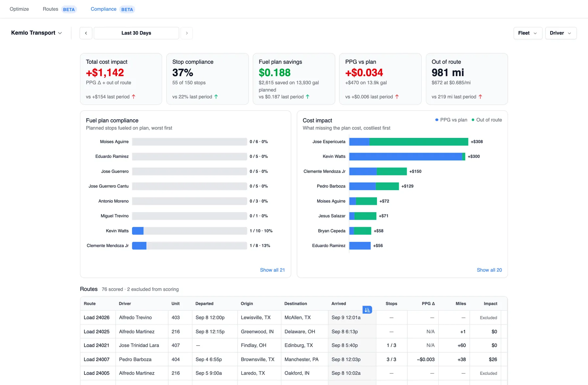Switch to the Compliance tab
This screenshot has width=588, height=385.
[113, 9]
